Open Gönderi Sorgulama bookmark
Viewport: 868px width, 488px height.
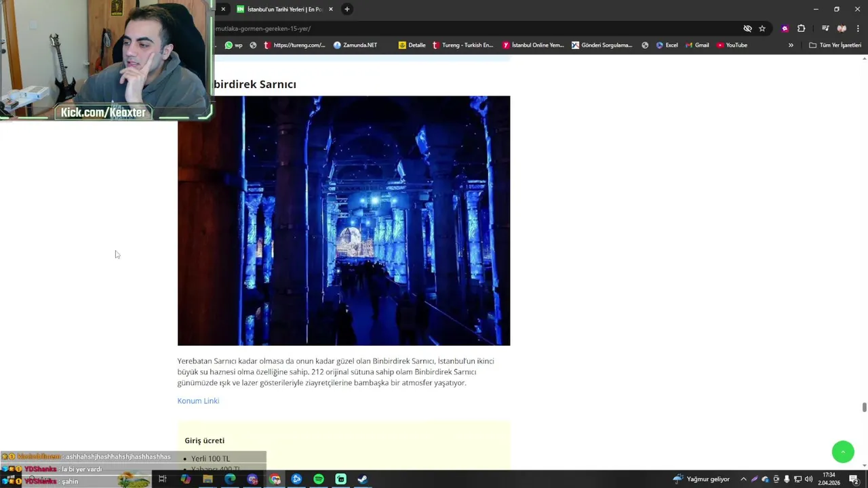click(x=602, y=45)
